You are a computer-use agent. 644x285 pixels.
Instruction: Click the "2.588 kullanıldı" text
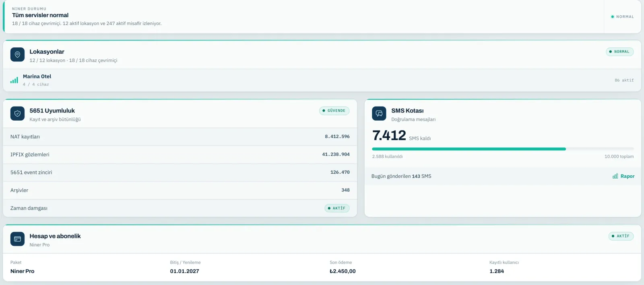pyautogui.click(x=387, y=157)
